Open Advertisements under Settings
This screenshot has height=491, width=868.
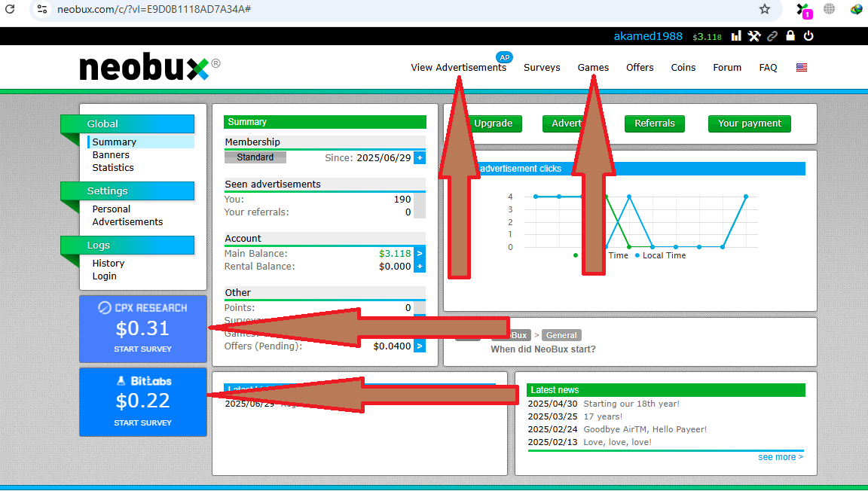127,222
